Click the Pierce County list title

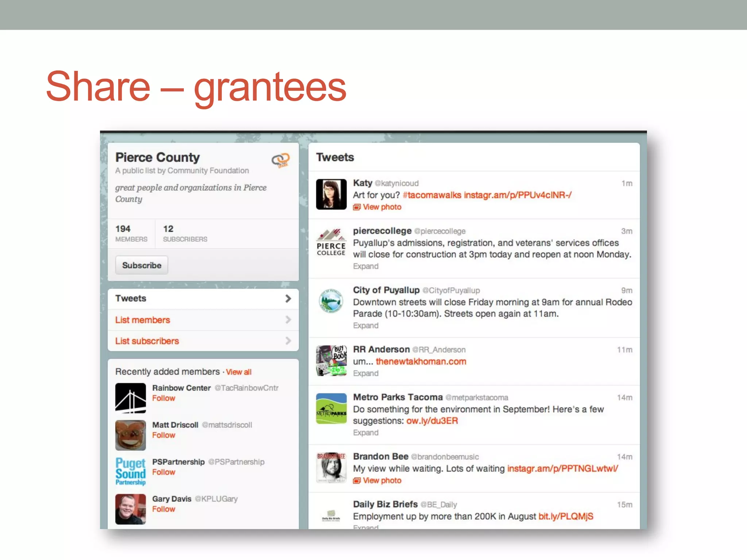158,157
